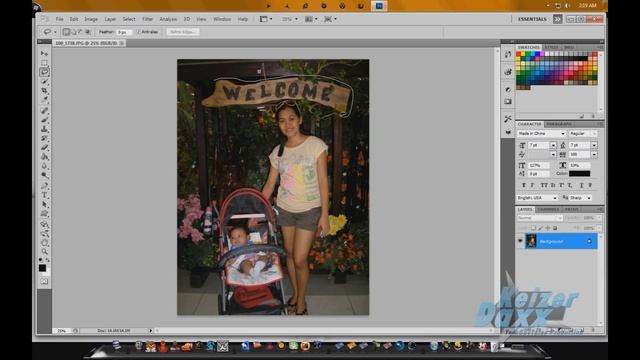Click the Background layer thumbnail
This screenshot has width=640, height=360.
click(531, 241)
